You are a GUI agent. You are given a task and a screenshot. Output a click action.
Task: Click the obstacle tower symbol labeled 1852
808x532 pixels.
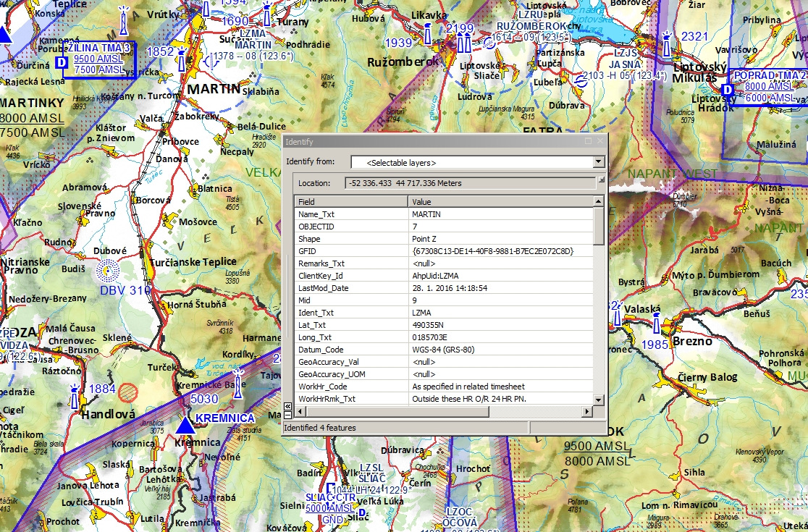[182, 59]
